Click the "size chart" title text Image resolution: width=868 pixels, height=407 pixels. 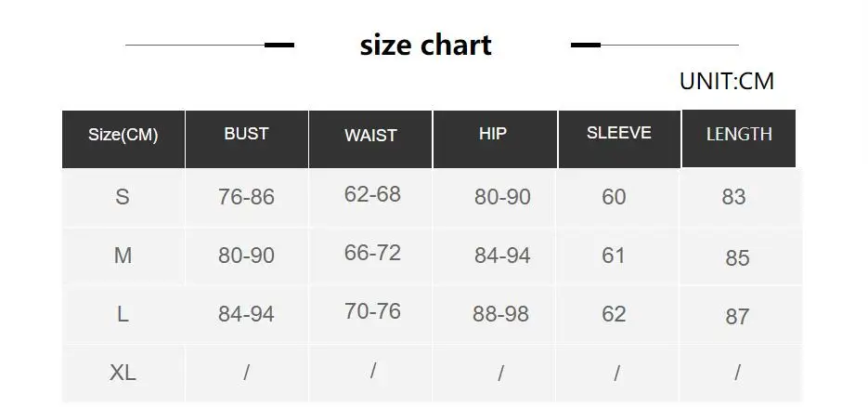pyautogui.click(x=425, y=45)
